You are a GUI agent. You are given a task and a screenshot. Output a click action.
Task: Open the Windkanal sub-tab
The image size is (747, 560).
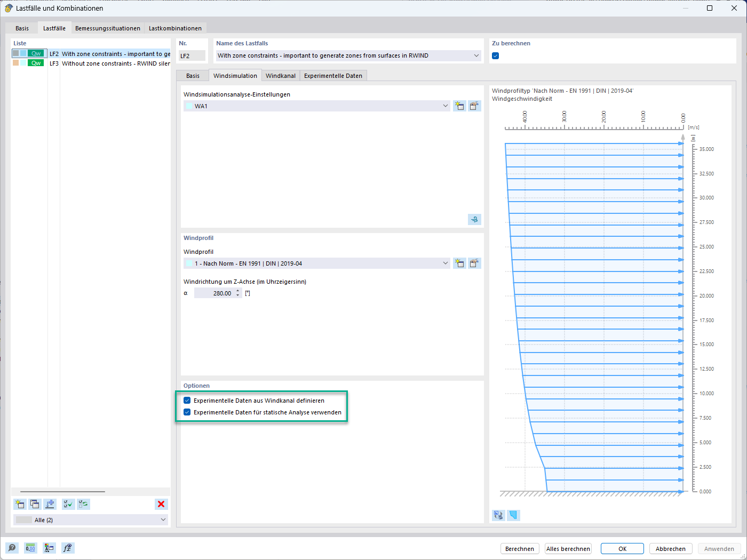(x=281, y=76)
